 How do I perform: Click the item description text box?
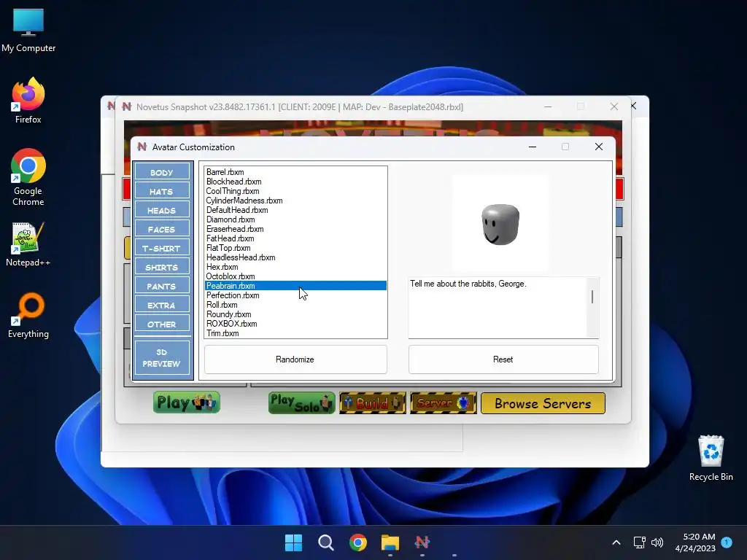(x=498, y=308)
